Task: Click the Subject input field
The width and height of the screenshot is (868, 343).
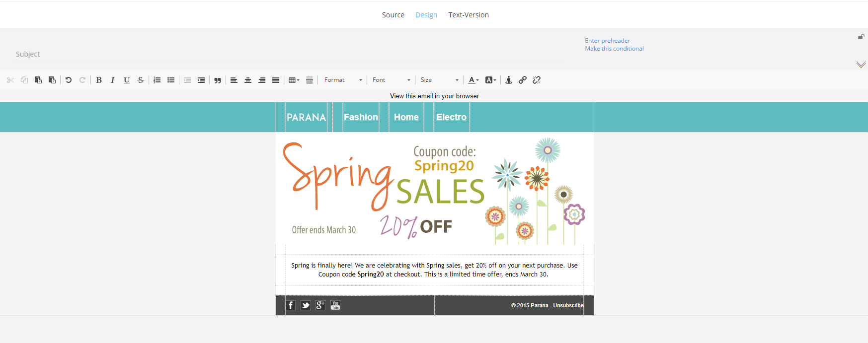Action: (x=293, y=54)
